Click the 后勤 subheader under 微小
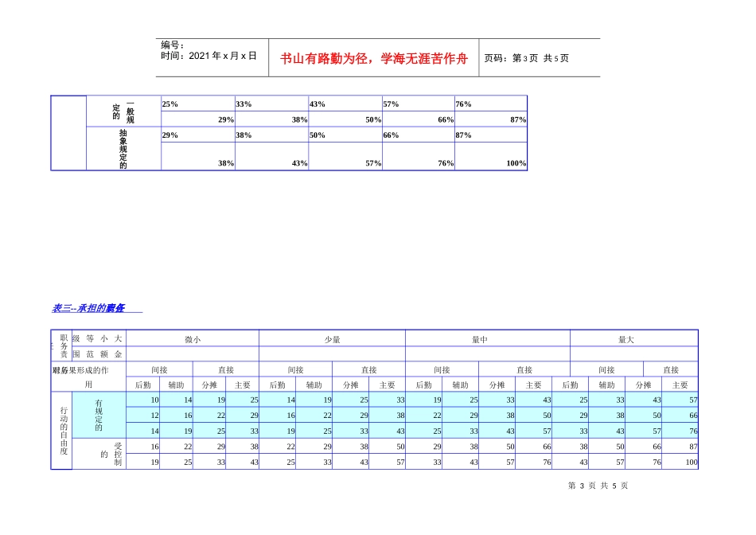 tap(142, 385)
